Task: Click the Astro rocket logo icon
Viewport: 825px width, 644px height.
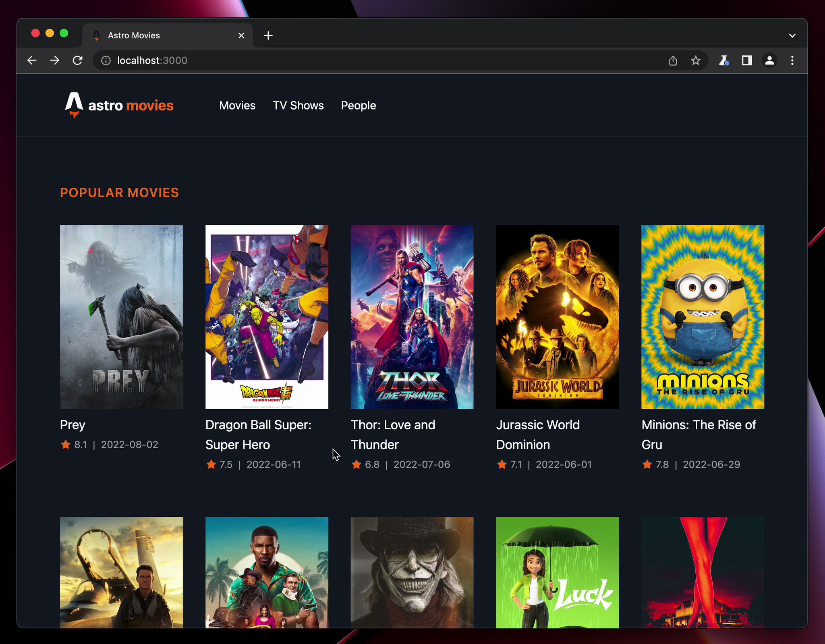Action: [x=74, y=105]
